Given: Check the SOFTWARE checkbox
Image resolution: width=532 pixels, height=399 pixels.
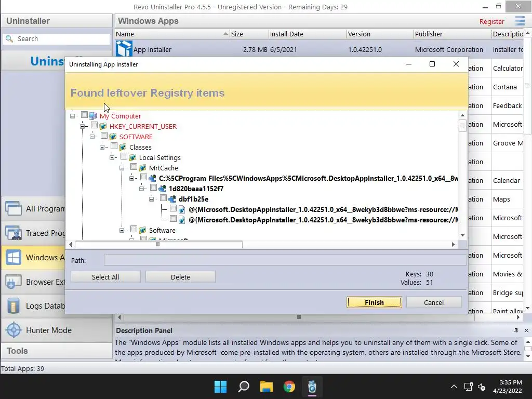Looking at the screenshot, I should tap(104, 136).
